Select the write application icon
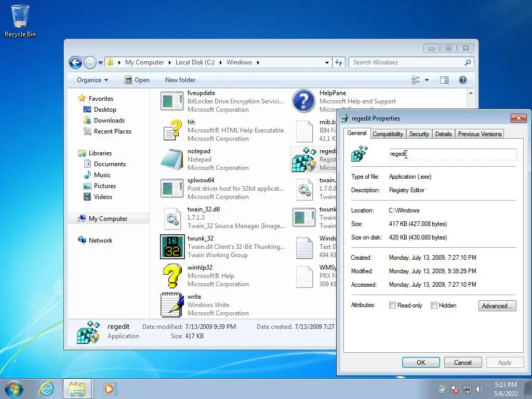Screen dimensions: 532x399 [172, 304]
